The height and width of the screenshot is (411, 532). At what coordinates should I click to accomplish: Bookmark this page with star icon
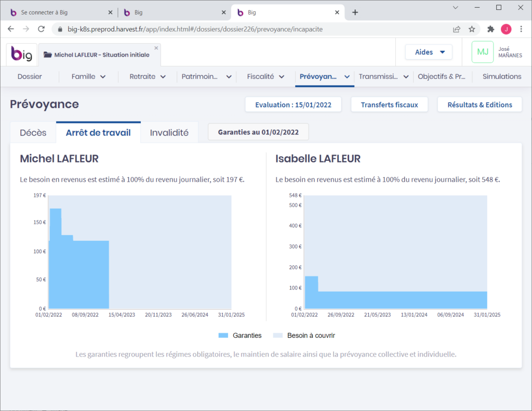472,29
